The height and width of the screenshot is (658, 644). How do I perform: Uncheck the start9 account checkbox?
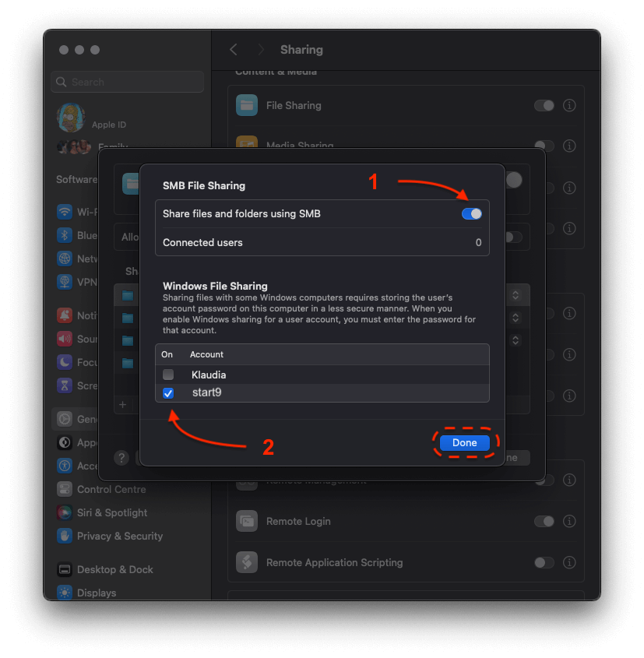[168, 393]
